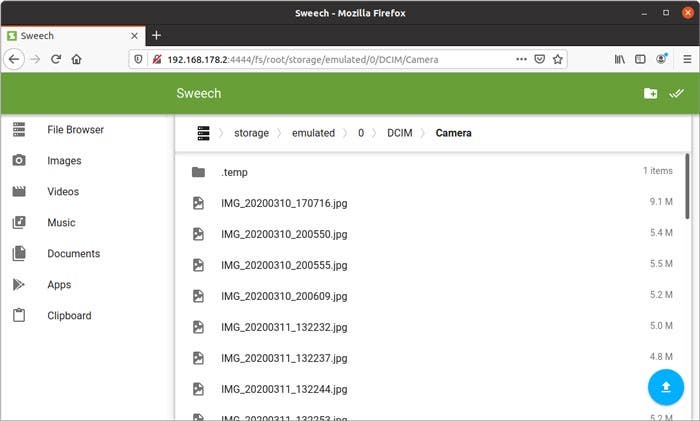Navigate to DCIM in the breadcrumb
This screenshot has height=421, width=700.
tap(400, 133)
